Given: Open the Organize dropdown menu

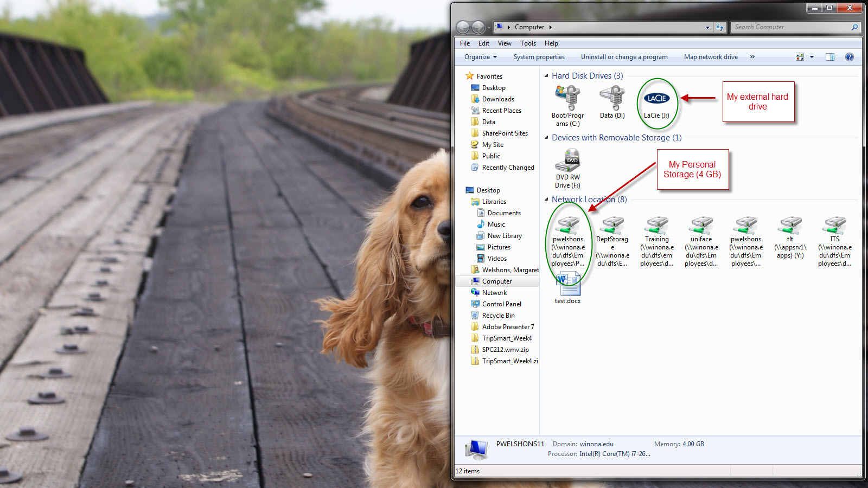Looking at the screenshot, I should pyautogui.click(x=480, y=57).
